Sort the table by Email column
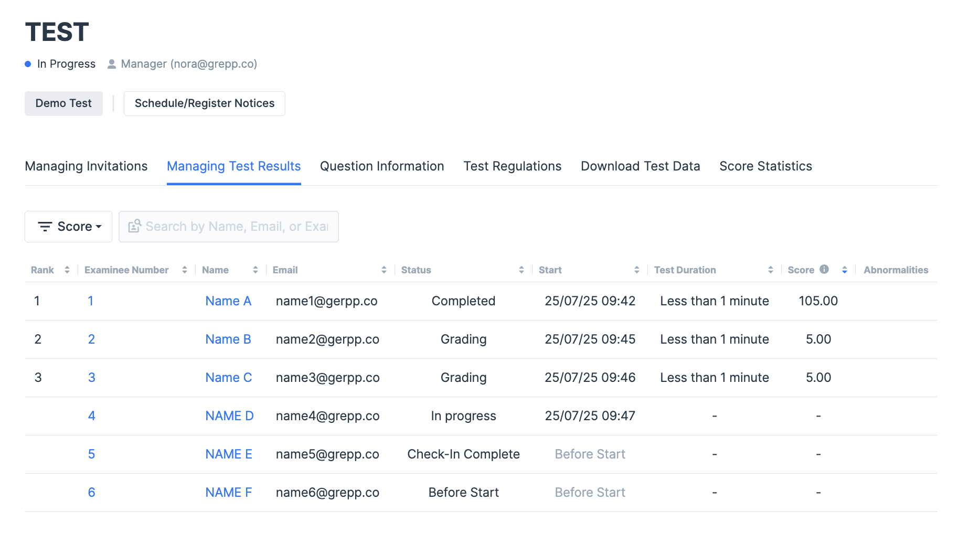980x533 pixels. [384, 270]
